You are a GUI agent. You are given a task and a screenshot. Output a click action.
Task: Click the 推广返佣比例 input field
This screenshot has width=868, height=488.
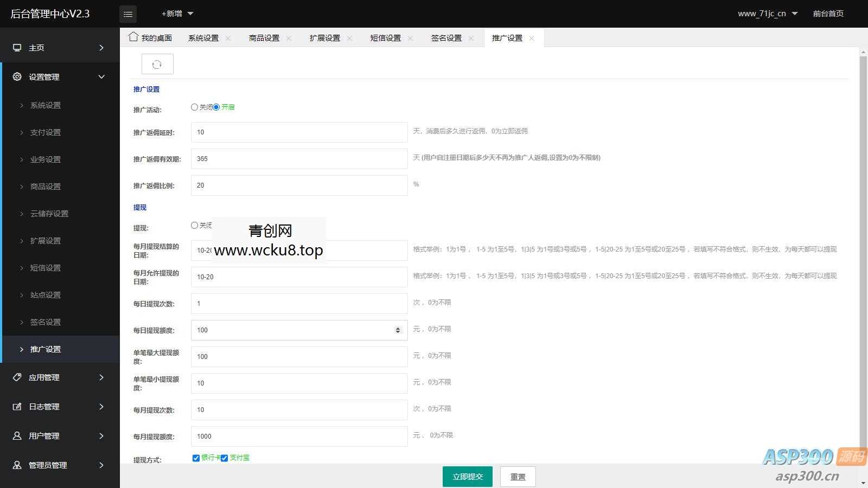(x=298, y=185)
